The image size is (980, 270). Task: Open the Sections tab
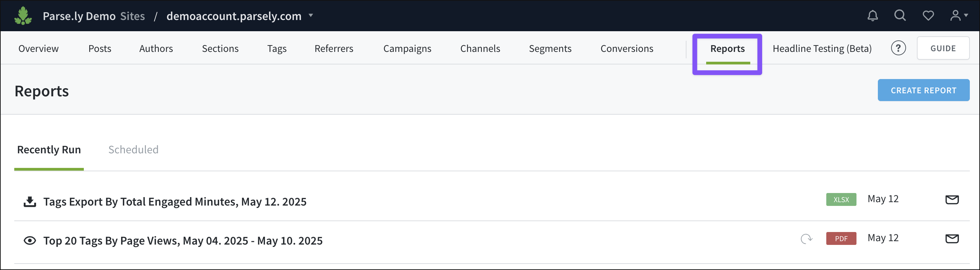220,49
